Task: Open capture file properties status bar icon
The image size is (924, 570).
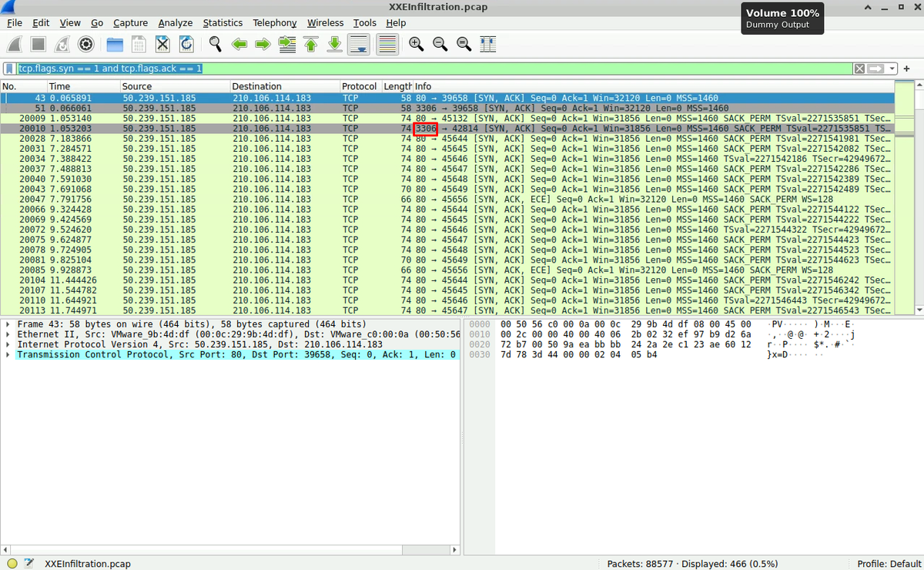Action: [x=29, y=563]
